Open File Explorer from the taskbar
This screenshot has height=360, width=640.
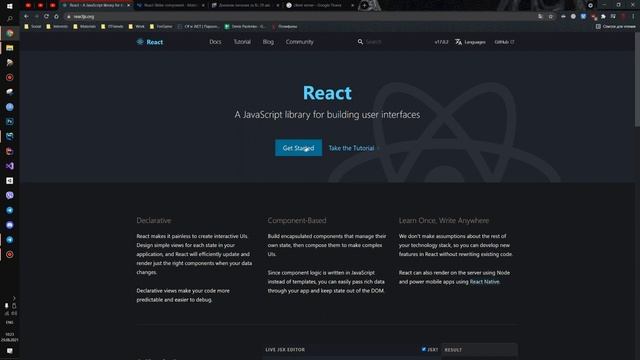point(10,48)
